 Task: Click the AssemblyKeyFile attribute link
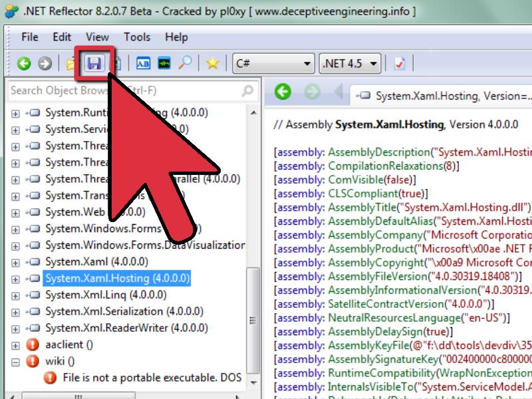(x=368, y=345)
